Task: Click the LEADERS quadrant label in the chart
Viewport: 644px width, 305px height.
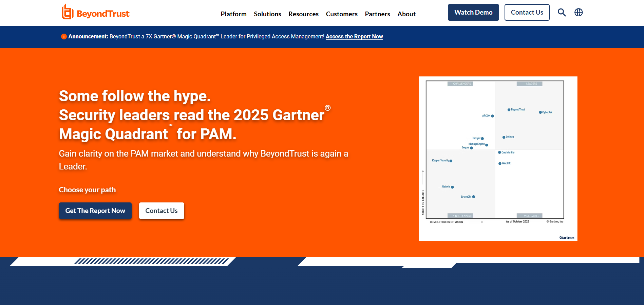Action: pos(531,84)
